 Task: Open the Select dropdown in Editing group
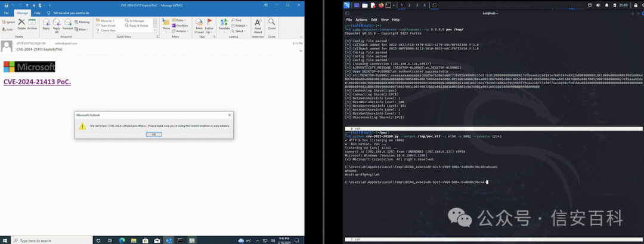238,31
